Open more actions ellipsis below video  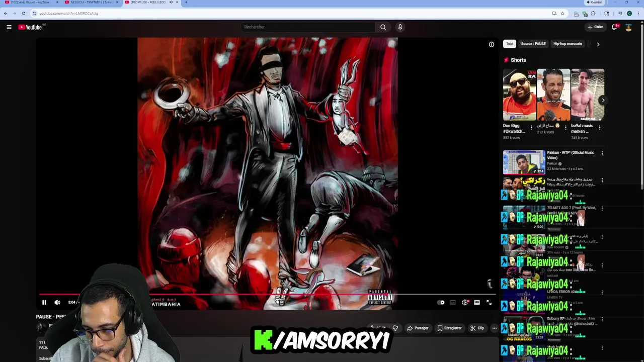[x=495, y=328]
